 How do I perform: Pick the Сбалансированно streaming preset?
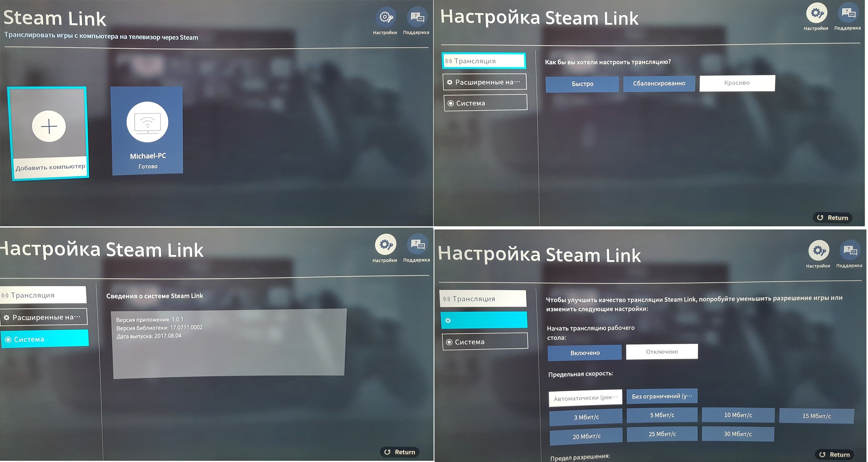pos(659,84)
